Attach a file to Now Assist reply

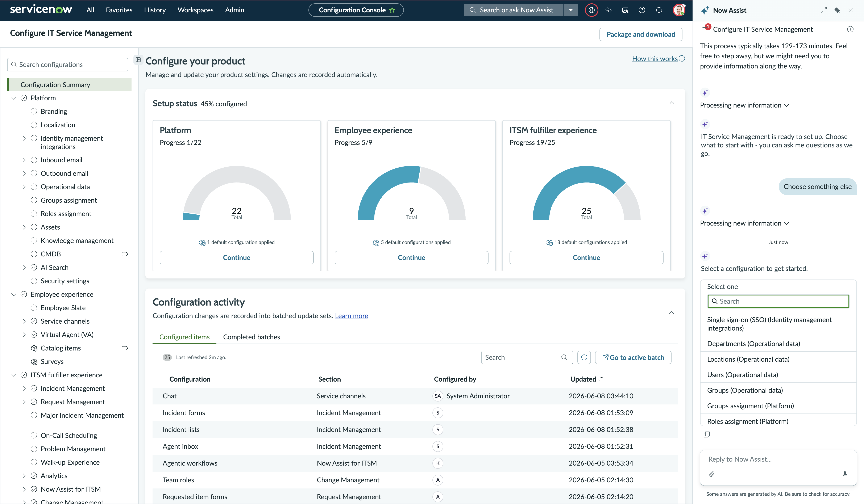pyautogui.click(x=712, y=474)
